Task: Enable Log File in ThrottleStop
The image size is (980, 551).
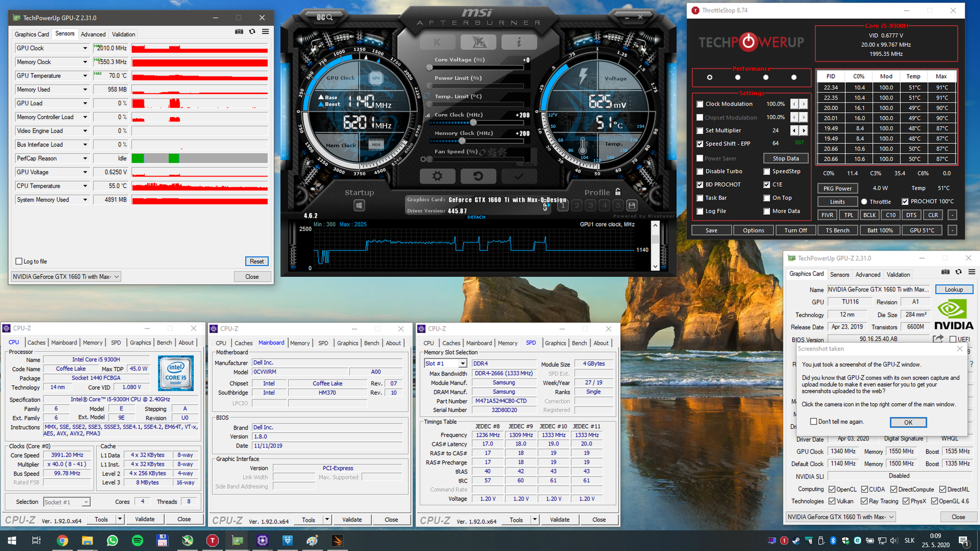Action: click(x=700, y=211)
